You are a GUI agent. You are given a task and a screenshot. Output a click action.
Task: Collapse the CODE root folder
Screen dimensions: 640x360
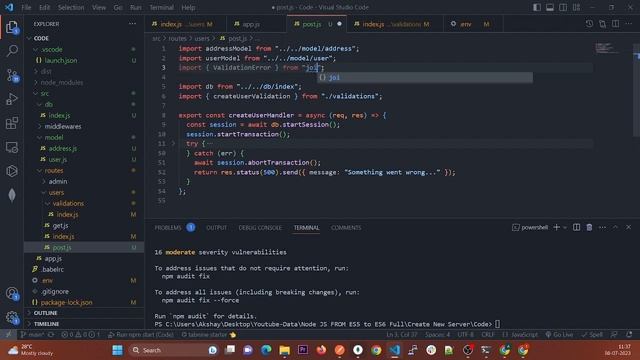pos(29,38)
